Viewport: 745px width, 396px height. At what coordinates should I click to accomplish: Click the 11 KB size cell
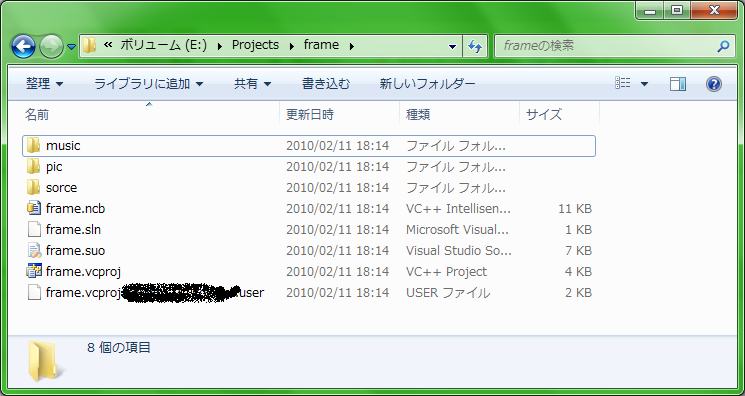[575, 209]
